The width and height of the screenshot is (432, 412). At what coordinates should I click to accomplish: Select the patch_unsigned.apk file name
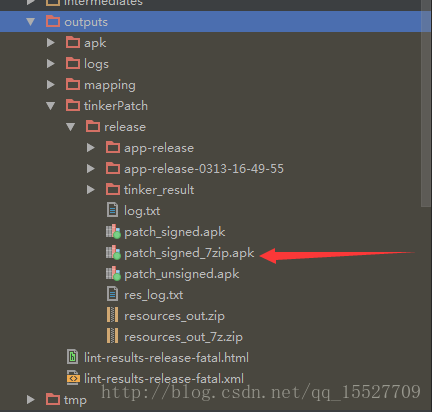(182, 274)
